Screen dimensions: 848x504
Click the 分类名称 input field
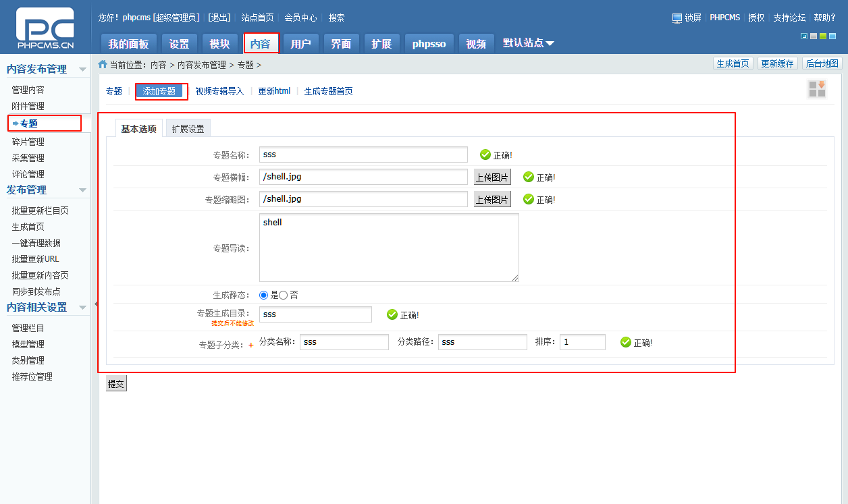(344, 342)
